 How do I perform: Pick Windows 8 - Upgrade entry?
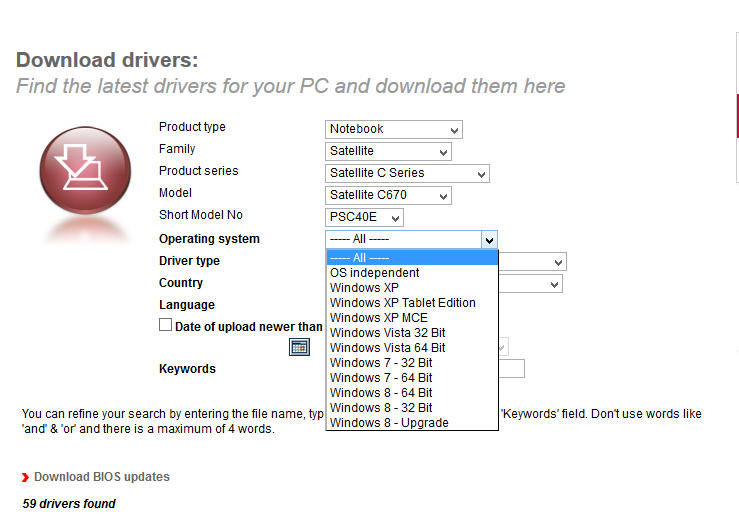(x=389, y=423)
